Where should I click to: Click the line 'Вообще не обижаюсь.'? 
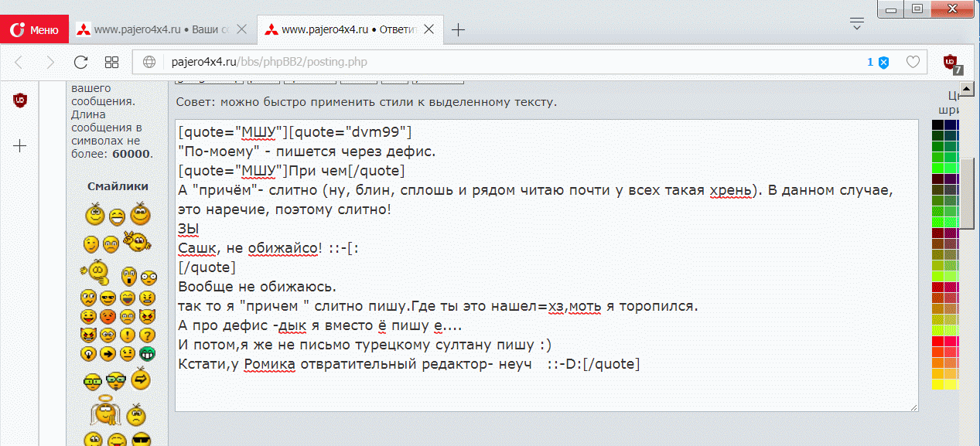coord(256,287)
